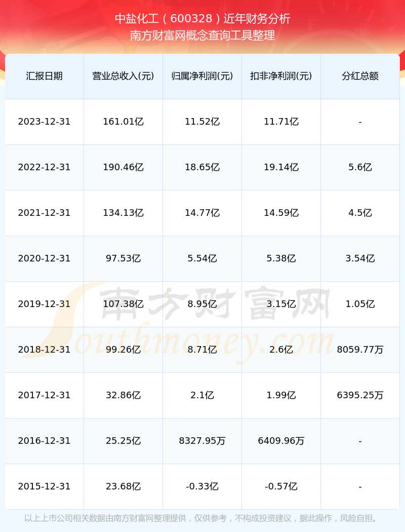Select dividend value 8059.77万
This screenshot has height=532, width=405.
click(x=360, y=350)
